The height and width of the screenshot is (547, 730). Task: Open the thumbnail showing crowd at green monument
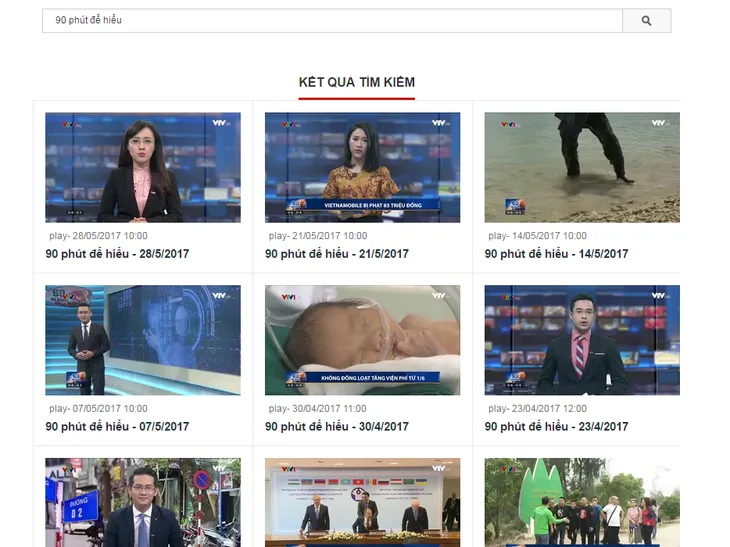(582, 502)
